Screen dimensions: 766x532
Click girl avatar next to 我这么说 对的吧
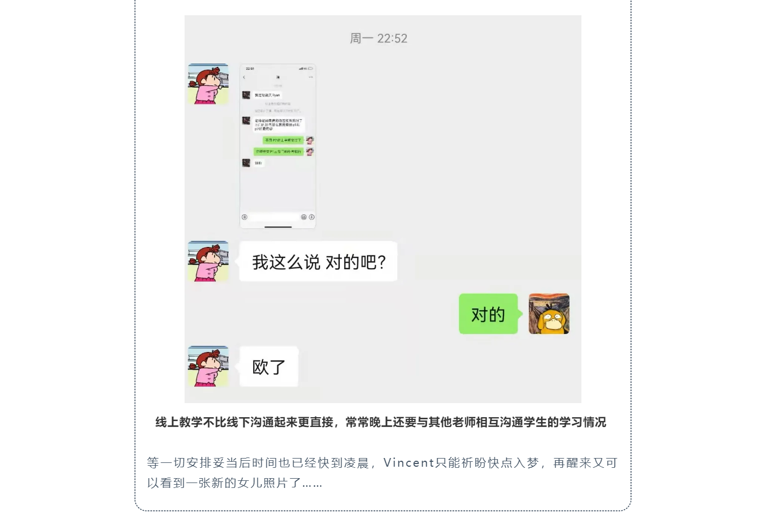coord(208,261)
